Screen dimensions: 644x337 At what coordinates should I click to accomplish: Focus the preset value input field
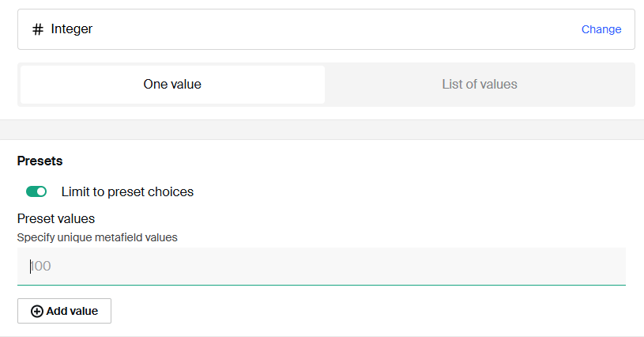pos(321,267)
